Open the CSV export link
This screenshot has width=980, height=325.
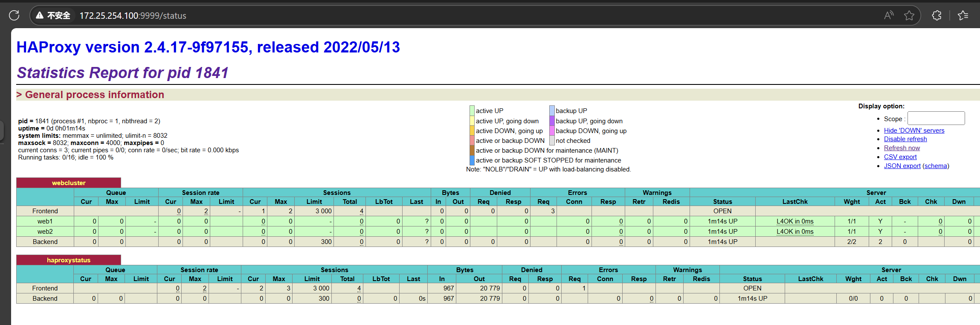pos(900,157)
